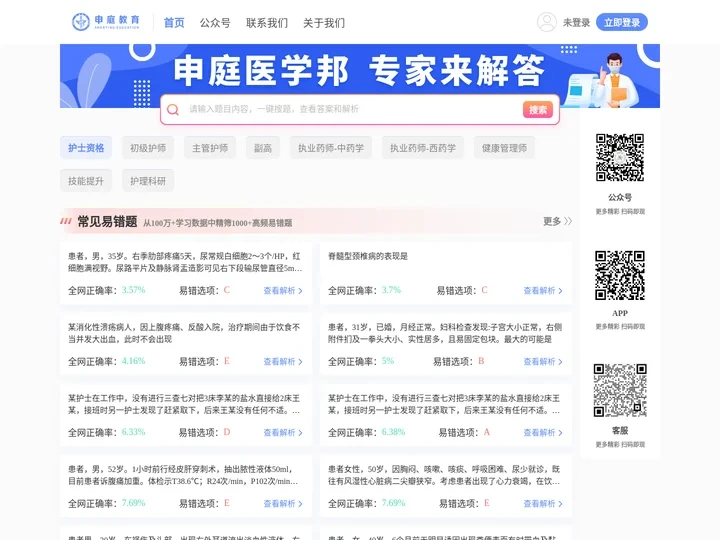
Task: Select 护理科研 category tab
Action: pyautogui.click(x=148, y=180)
